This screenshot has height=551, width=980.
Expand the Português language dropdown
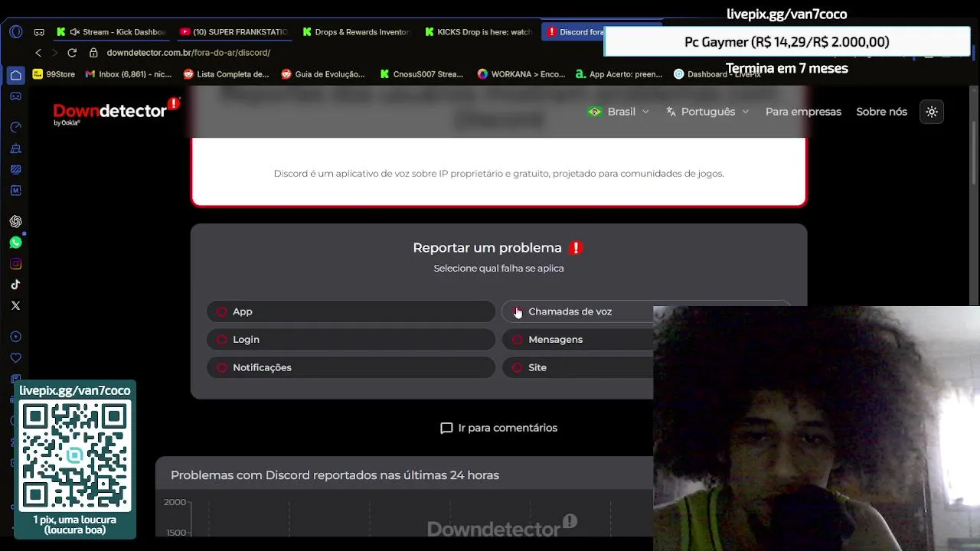tap(707, 112)
